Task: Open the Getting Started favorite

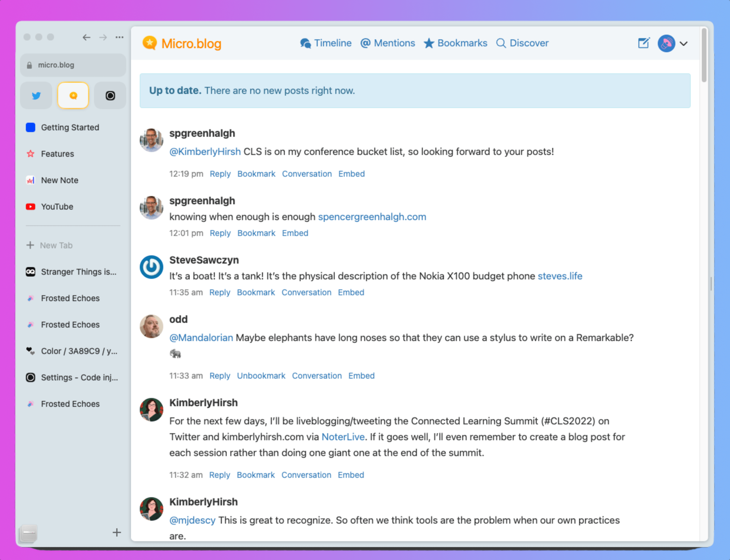Action: [73, 127]
